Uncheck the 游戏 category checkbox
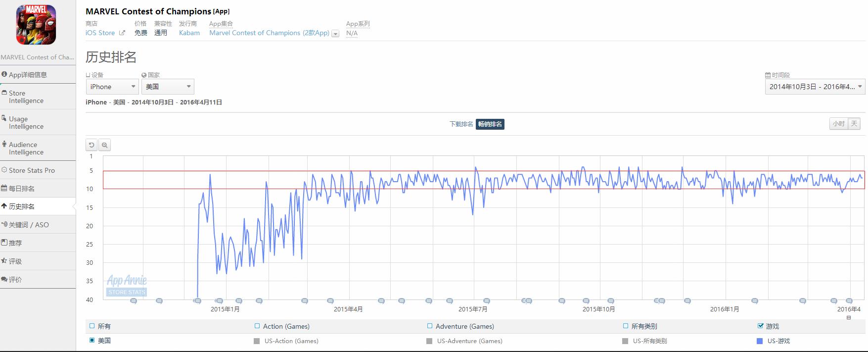Screen dimensions: 868x352 [761, 326]
